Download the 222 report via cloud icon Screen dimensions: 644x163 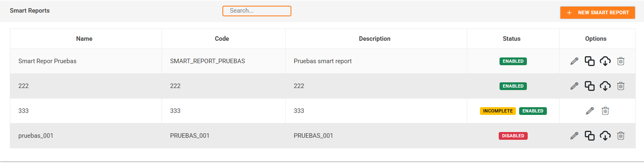(x=605, y=86)
